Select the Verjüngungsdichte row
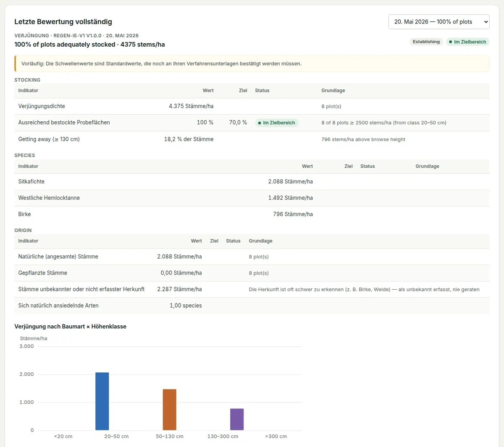Screen dimensions: 504x447 (252, 107)
